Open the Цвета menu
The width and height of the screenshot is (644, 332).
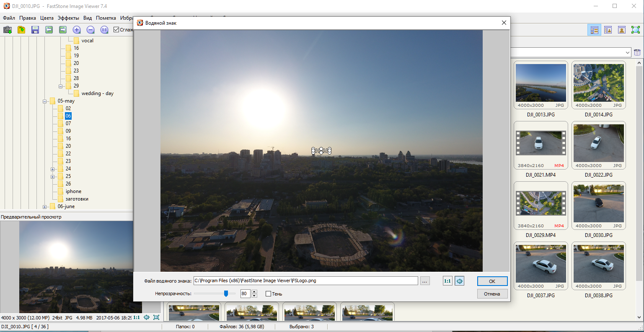coord(47,18)
